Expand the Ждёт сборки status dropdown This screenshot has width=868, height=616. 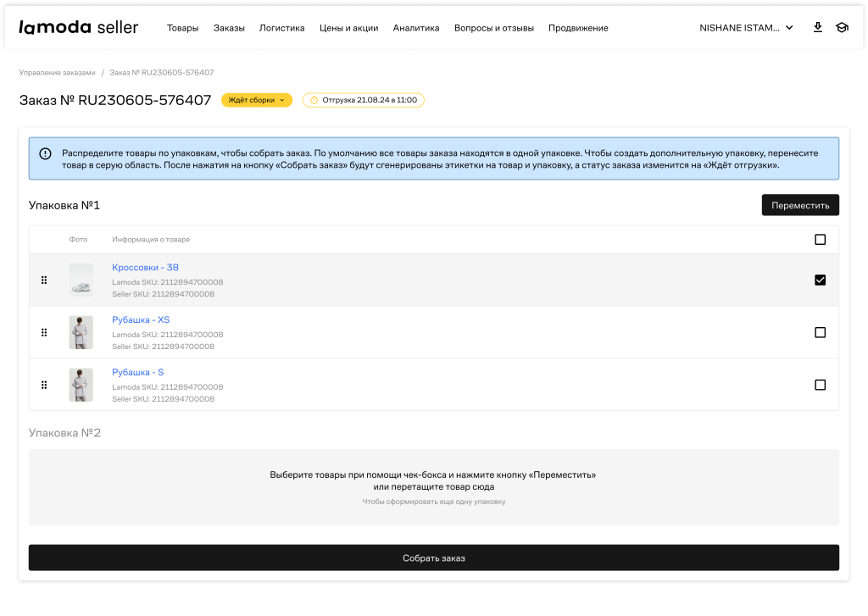click(256, 100)
